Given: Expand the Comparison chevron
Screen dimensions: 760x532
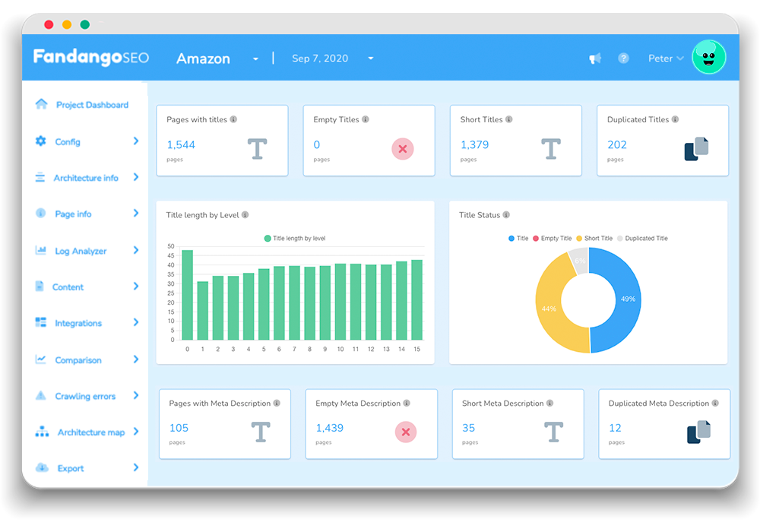Looking at the screenshot, I should [x=136, y=359].
